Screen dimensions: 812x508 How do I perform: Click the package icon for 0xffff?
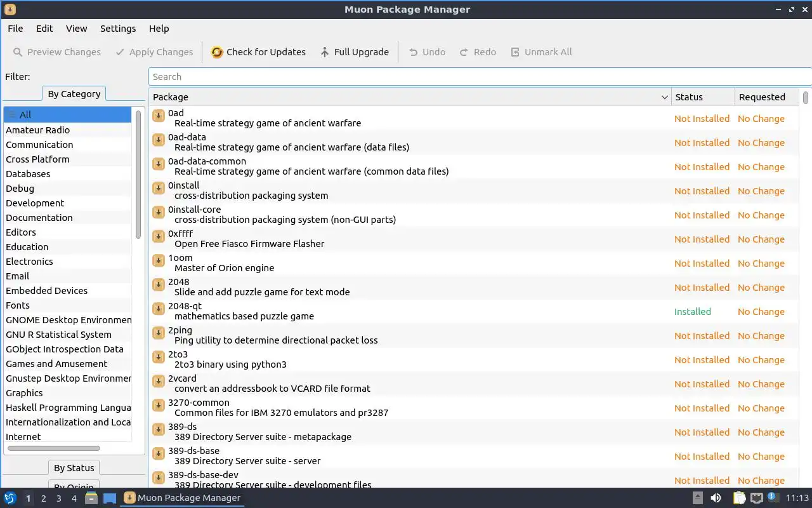click(x=159, y=236)
